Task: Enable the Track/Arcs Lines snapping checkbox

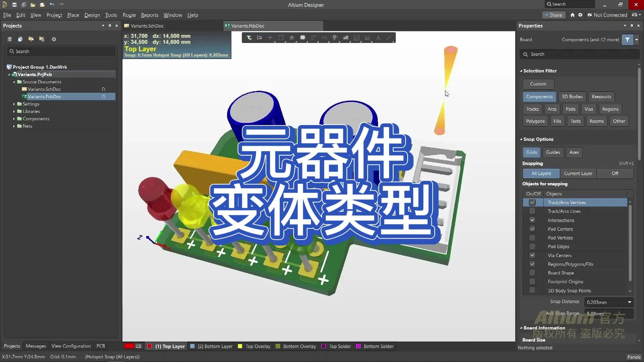Action: coord(532,211)
